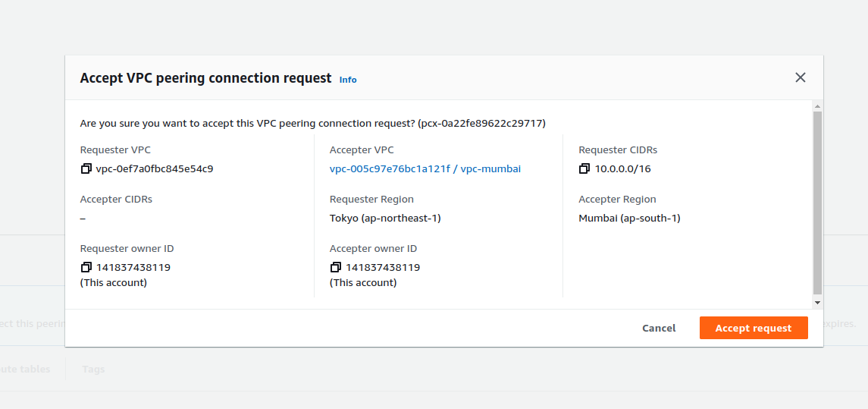
Task: Click the Mumbai (ap-south-1) region value
Action: click(629, 218)
